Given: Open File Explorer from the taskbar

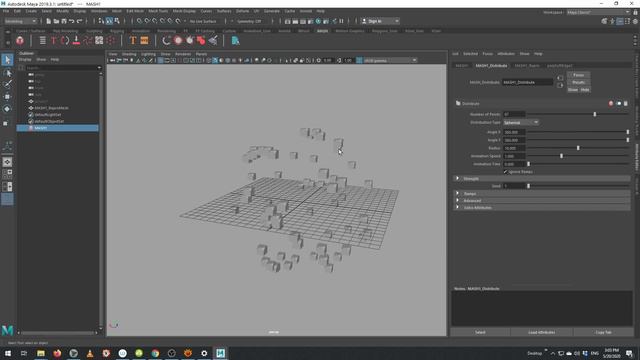Looking at the screenshot, I should (41, 353).
